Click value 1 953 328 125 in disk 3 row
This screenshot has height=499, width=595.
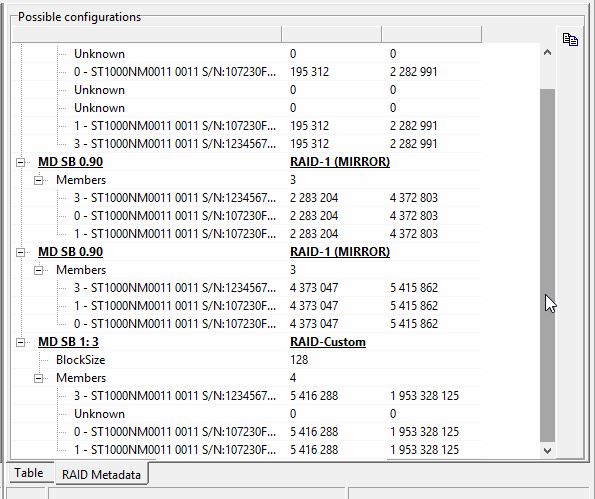(x=424, y=396)
